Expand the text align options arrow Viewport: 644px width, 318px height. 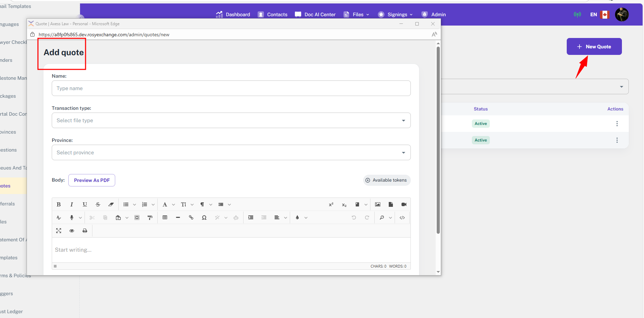point(286,218)
